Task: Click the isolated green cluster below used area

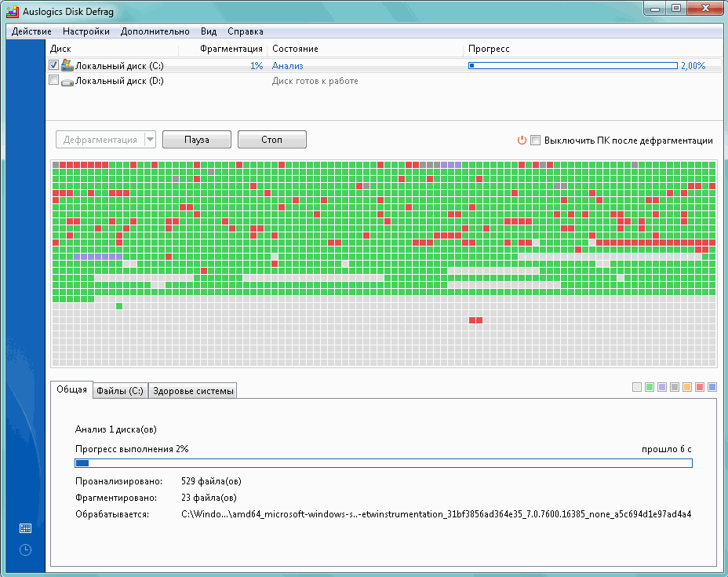Action: (119, 306)
